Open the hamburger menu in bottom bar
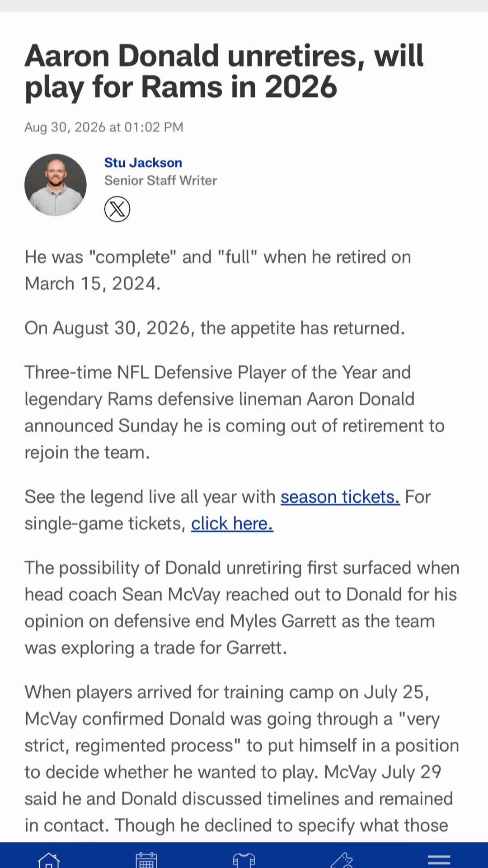The image size is (488, 868). (x=439, y=859)
